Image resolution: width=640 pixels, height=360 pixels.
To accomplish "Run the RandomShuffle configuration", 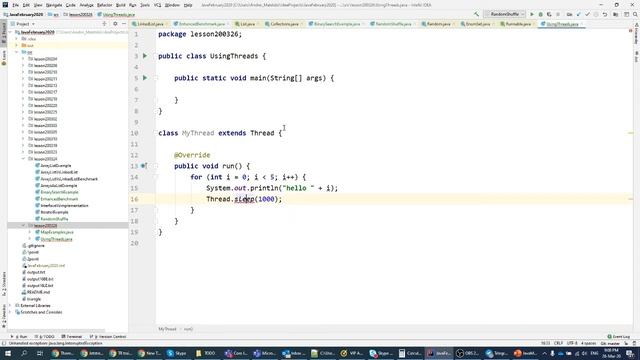I will (x=532, y=14).
